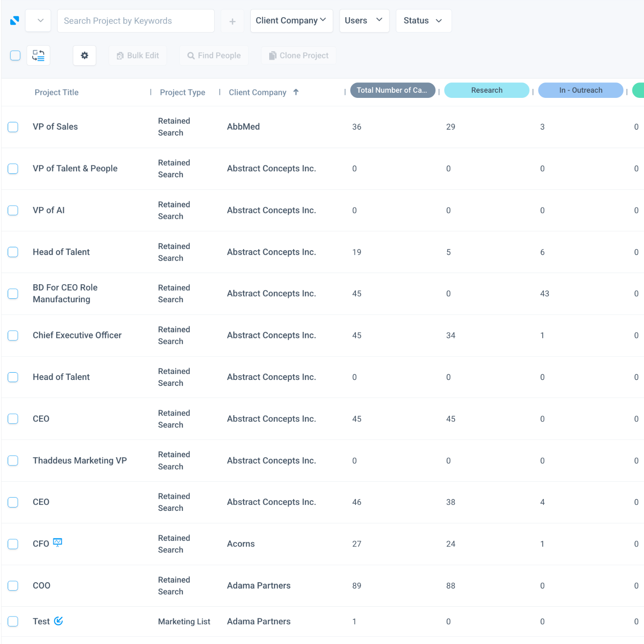Select the checkbox on the COO row
Image resolution: width=644 pixels, height=644 pixels.
13,586
